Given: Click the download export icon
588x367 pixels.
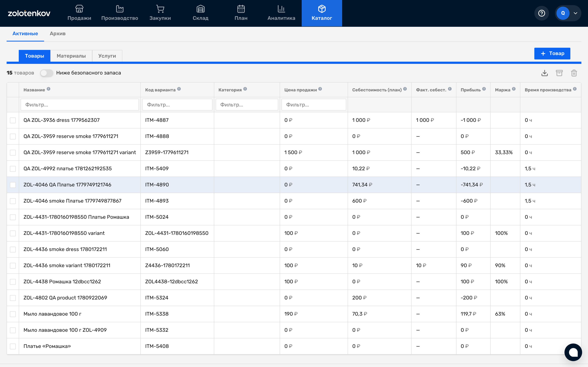Looking at the screenshot, I should [544, 73].
